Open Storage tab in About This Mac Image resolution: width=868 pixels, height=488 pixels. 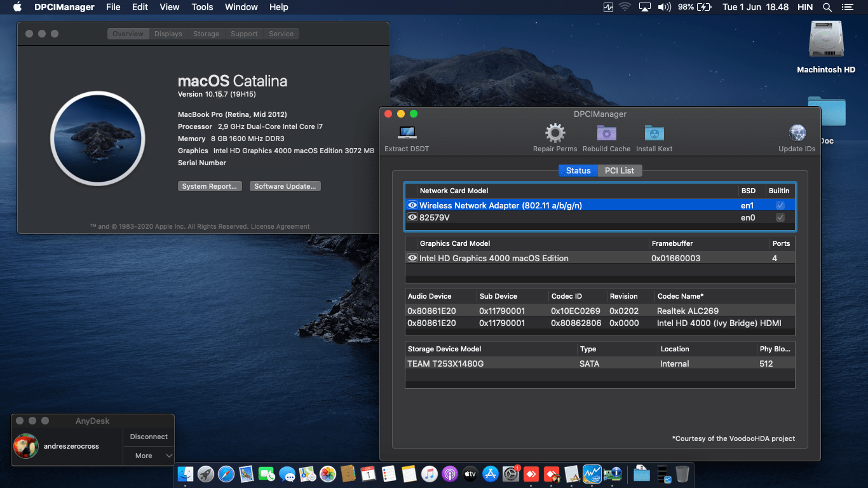click(207, 34)
